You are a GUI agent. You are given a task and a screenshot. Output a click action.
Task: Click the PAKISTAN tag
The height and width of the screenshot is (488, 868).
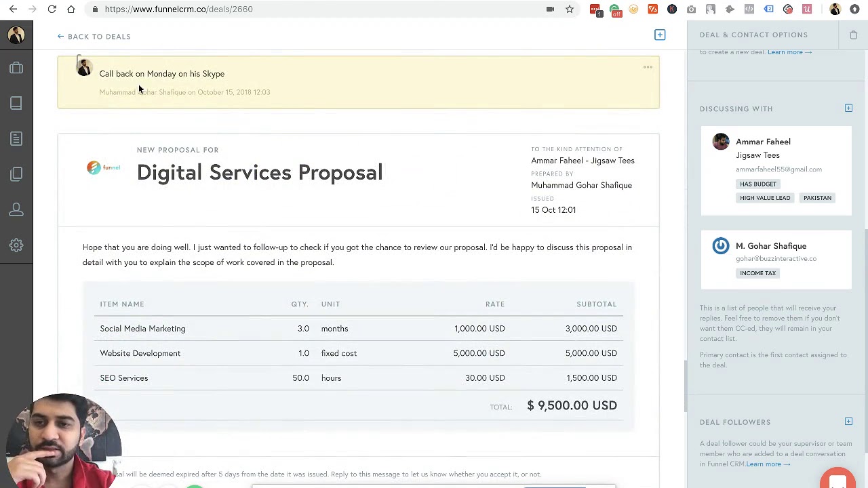point(817,198)
